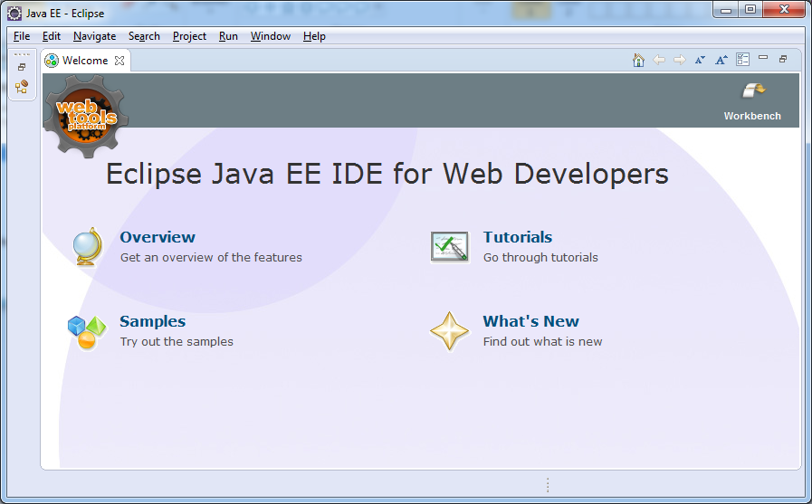Viewport: 812px width, 504px height.
Task: Click the Tutorials checklist icon
Action: tap(450, 247)
